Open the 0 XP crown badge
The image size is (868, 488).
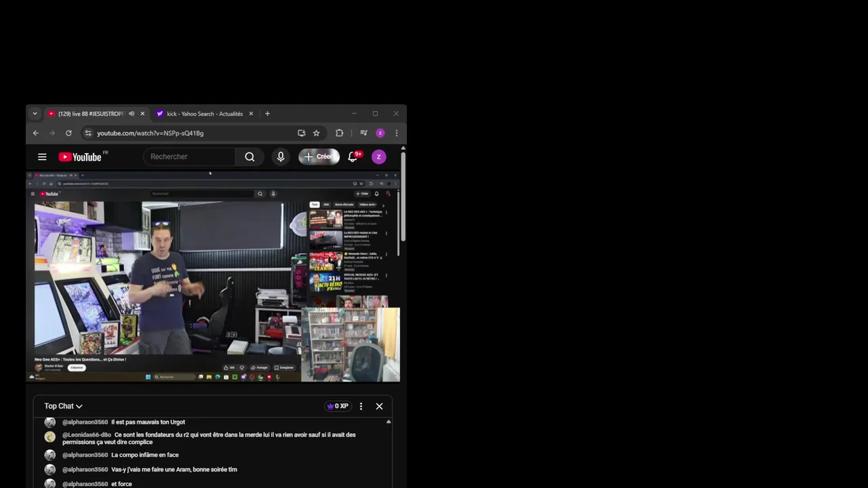(x=338, y=406)
